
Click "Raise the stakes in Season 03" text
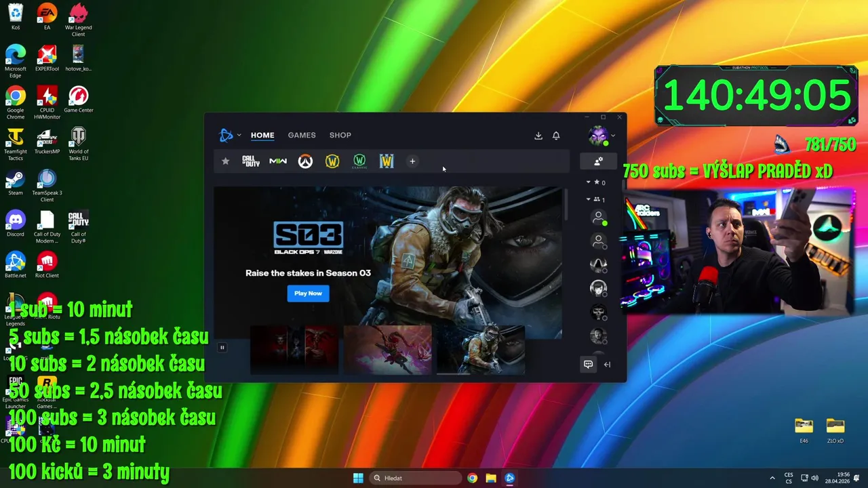[x=308, y=273]
